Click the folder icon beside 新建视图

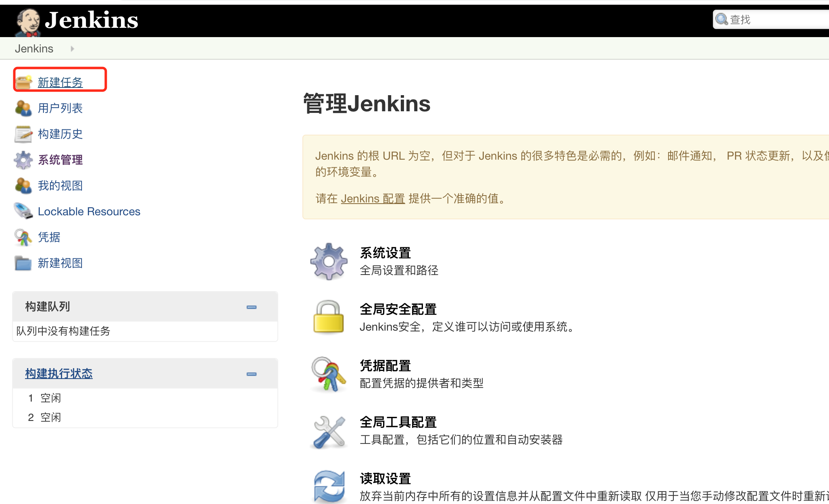[23, 263]
